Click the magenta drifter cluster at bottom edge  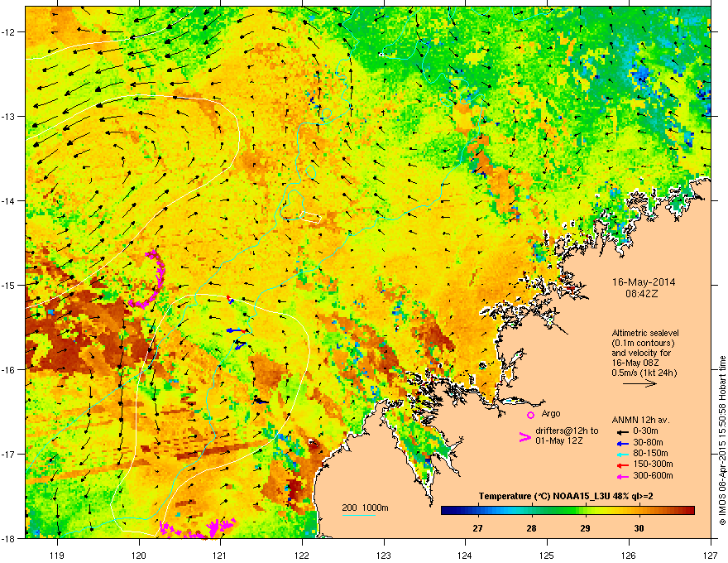[x=198, y=530]
